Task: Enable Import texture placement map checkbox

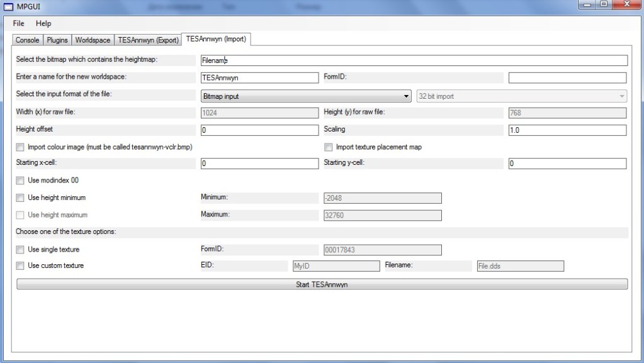Action: pos(328,147)
